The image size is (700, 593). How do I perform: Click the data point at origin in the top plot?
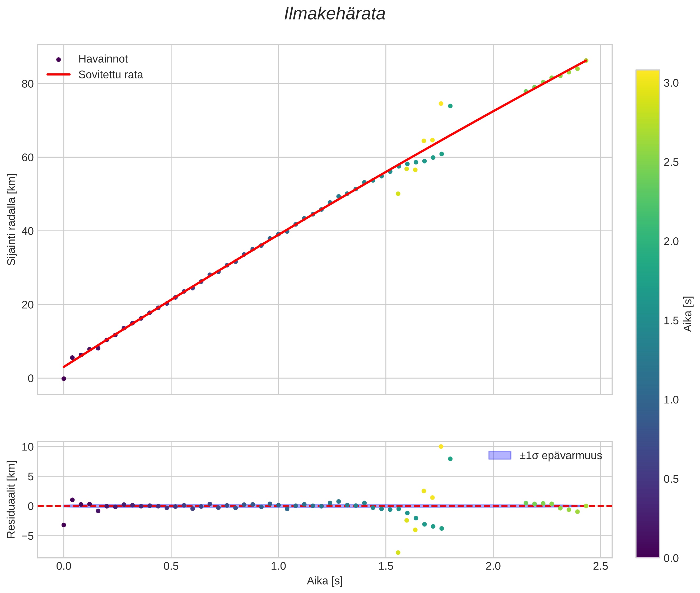click(64, 379)
